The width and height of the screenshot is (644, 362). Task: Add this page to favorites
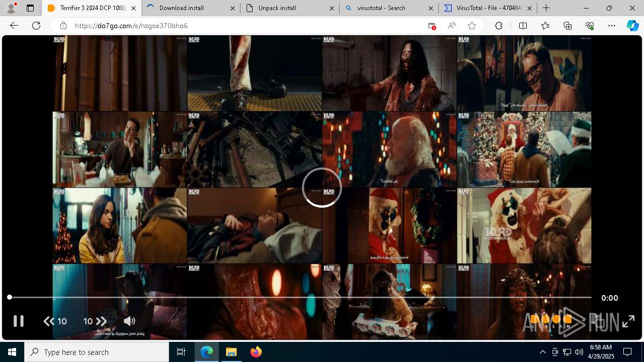click(471, 26)
